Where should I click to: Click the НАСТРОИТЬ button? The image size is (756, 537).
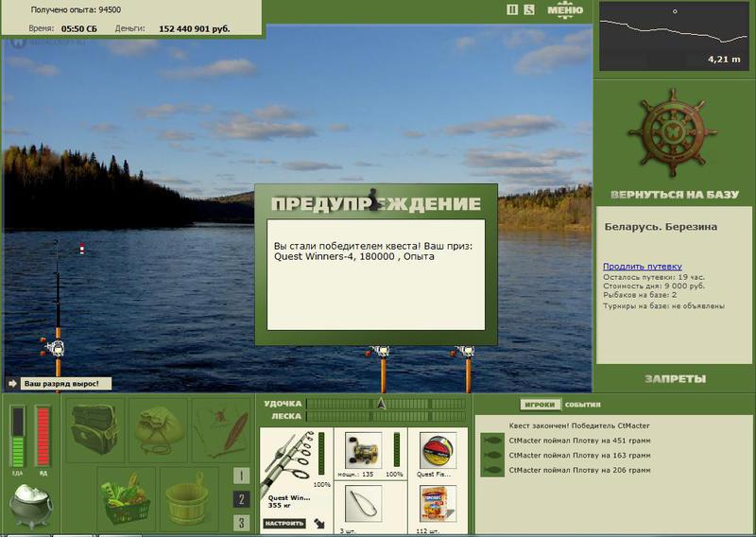click(x=284, y=523)
